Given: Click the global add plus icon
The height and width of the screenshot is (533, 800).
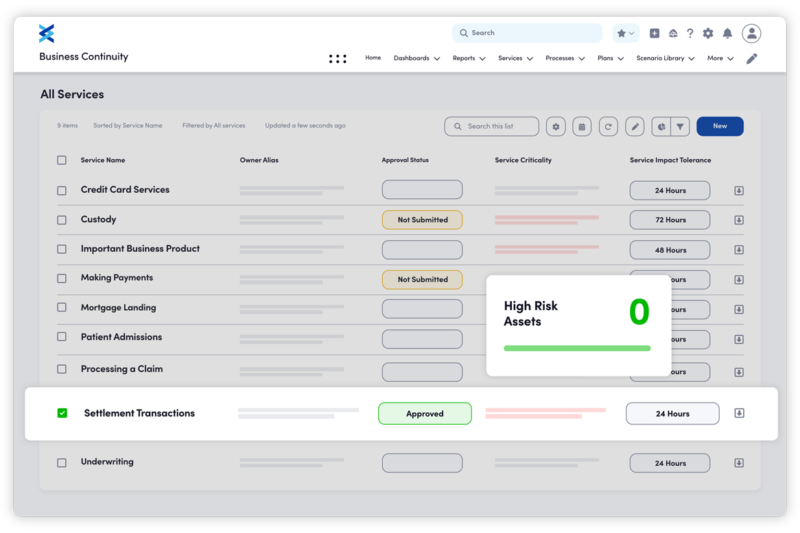Looking at the screenshot, I should [654, 33].
